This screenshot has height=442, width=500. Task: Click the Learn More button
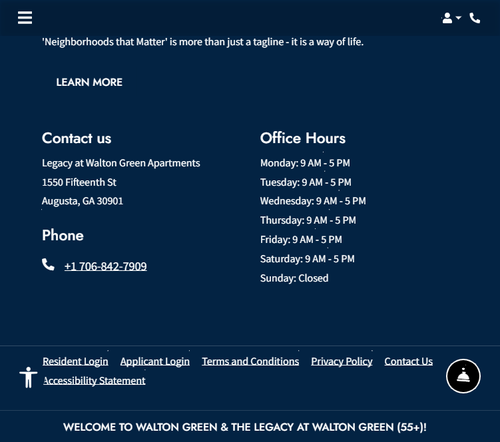(89, 82)
